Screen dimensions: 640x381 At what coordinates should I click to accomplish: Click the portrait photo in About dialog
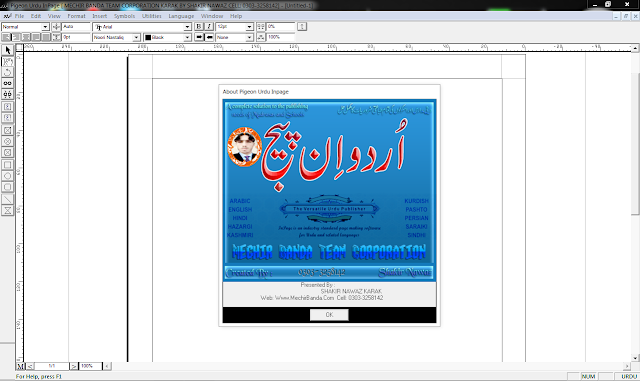tap(244, 147)
